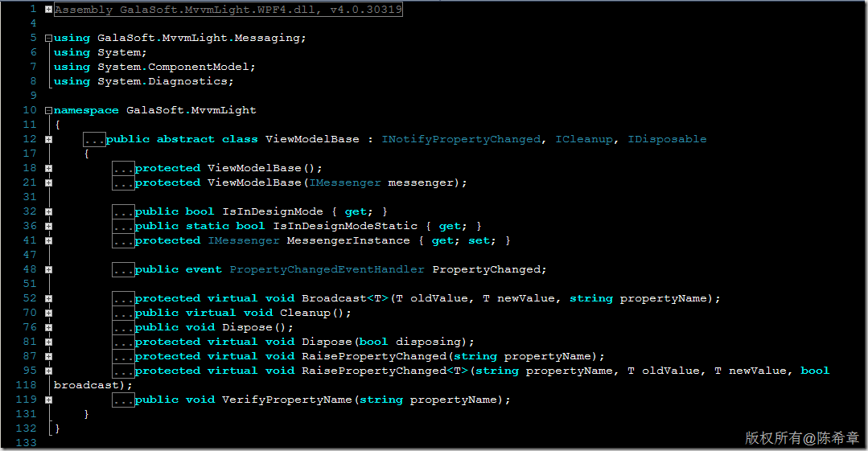The image size is (868, 451).
Task: Expand the parameterless ViewModelBase constructor on line 18
Action: tap(49, 168)
